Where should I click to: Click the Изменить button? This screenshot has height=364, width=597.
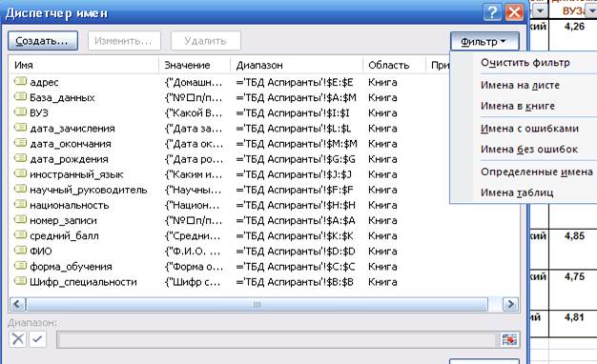click(x=124, y=41)
